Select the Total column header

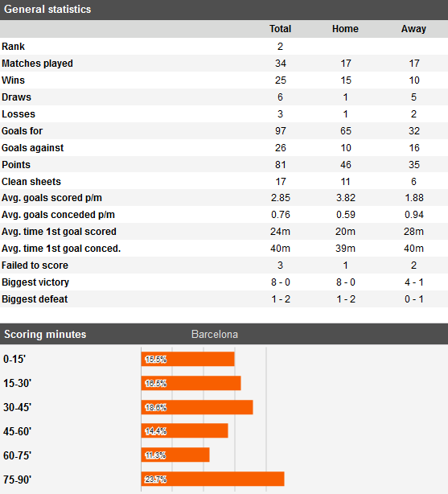[x=280, y=29]
